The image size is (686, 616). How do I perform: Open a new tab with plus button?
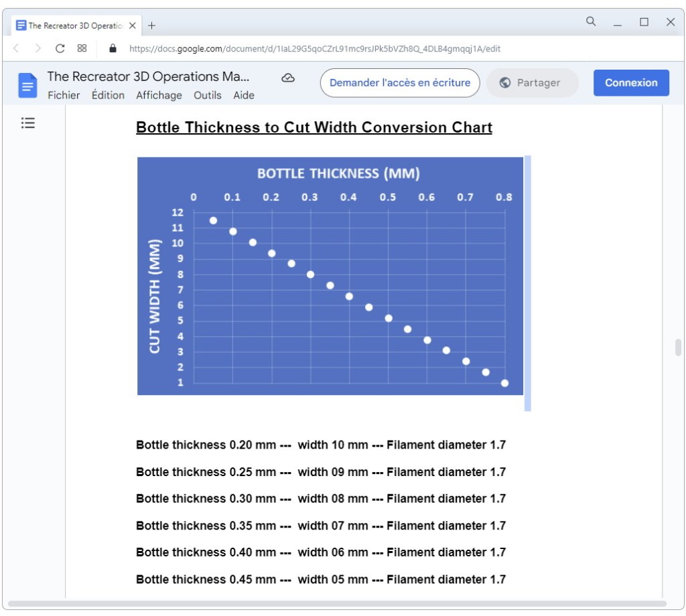151,25
